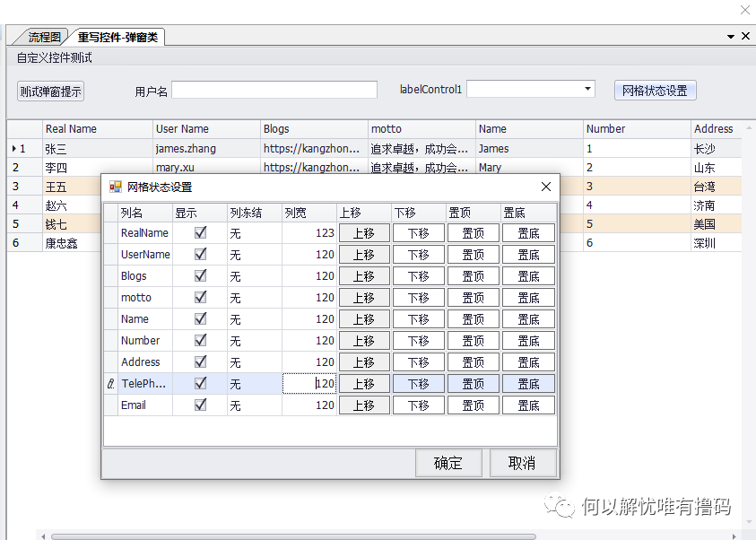Screen dimensions: 756x540
Task: Click 置底 for the Name row
Action: 528,319
